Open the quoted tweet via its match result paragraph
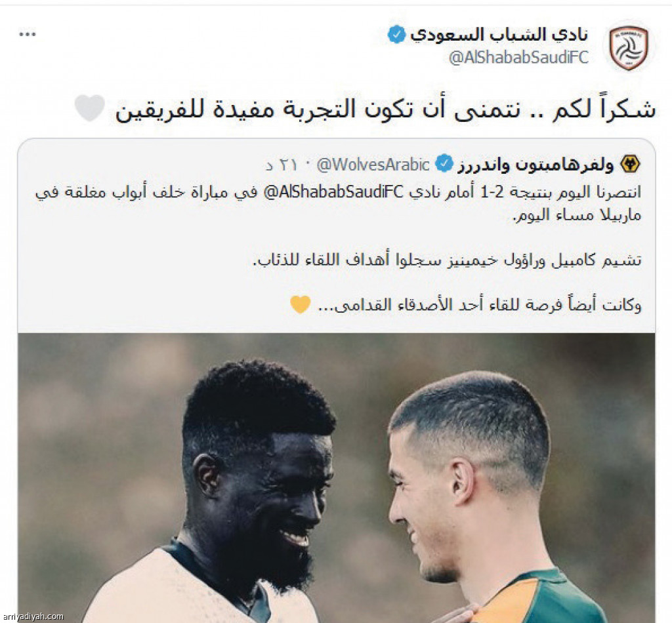This screenshot has width=672, height=623. point(338,203)
